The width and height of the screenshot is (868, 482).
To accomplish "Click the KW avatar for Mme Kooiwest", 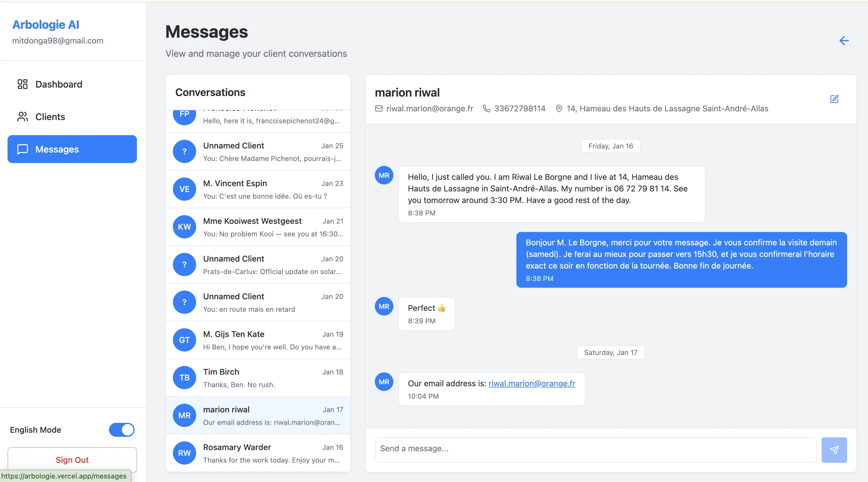I will tap(184, 227).
